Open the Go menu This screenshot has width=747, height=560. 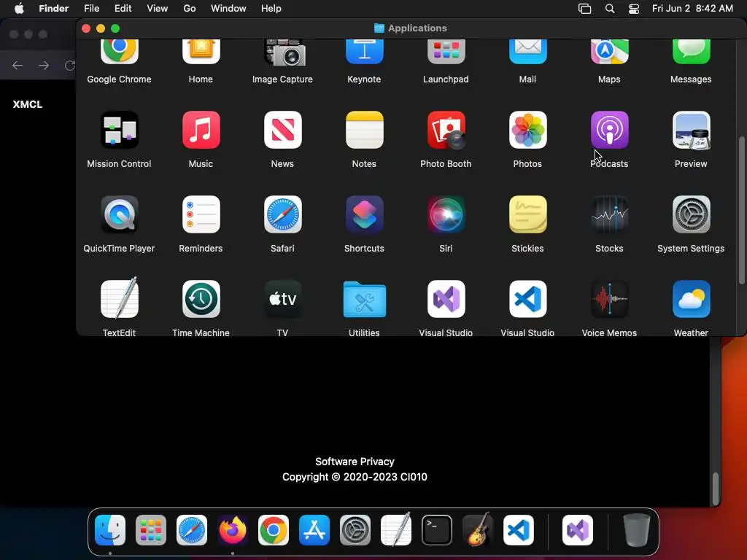[190, 9]
